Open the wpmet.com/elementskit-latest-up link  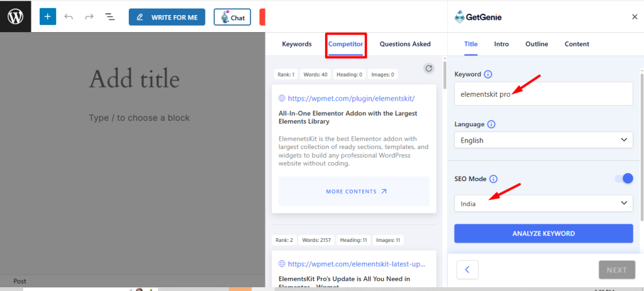coord(357,264)
